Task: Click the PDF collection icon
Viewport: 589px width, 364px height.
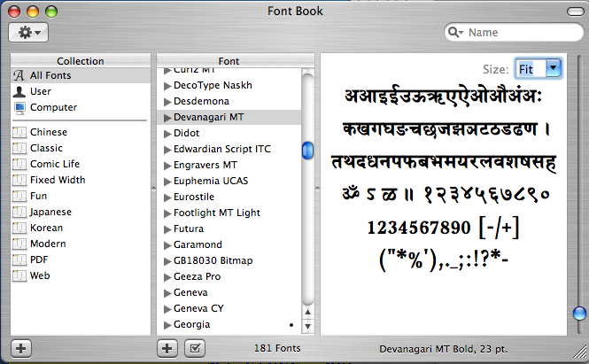Action: (x=19, y=259)
